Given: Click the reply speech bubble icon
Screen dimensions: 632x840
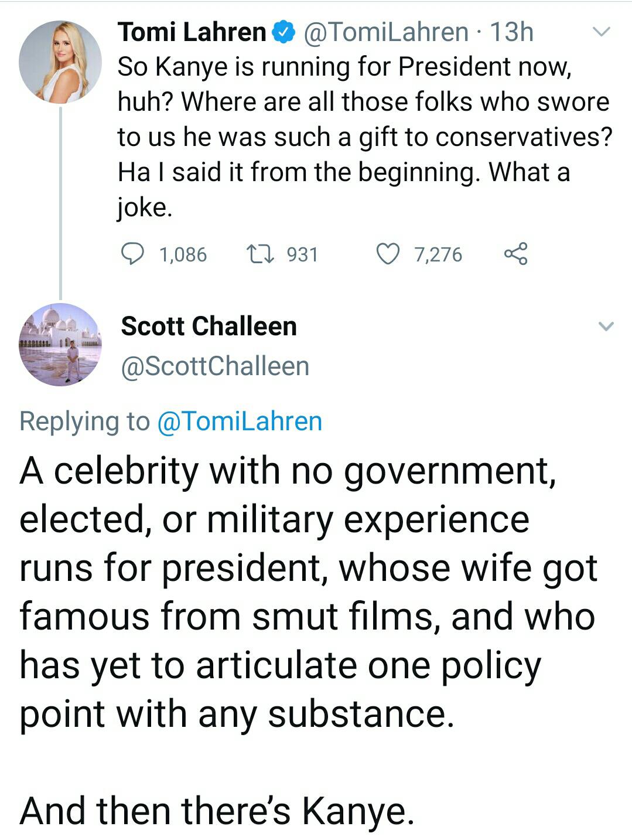Looking at the screenshot, I should pos(132,254).
